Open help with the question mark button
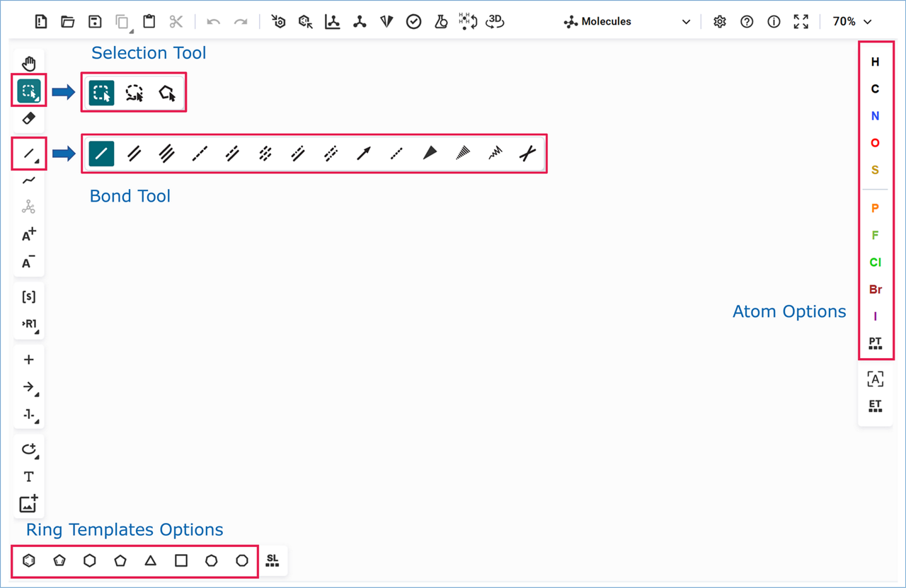 [747, 21]
